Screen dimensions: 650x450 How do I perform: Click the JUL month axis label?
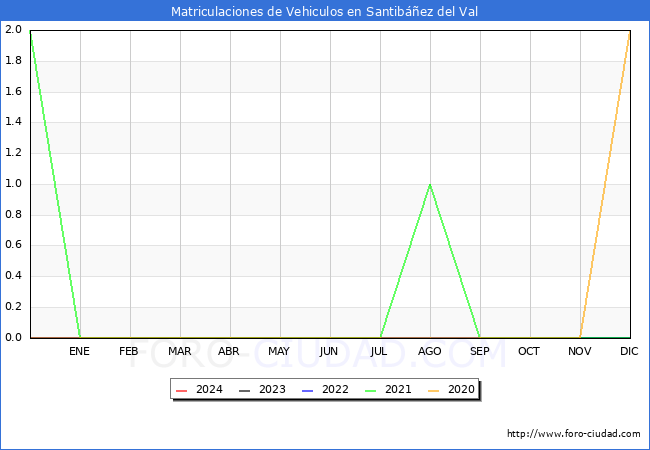point(379,351)
